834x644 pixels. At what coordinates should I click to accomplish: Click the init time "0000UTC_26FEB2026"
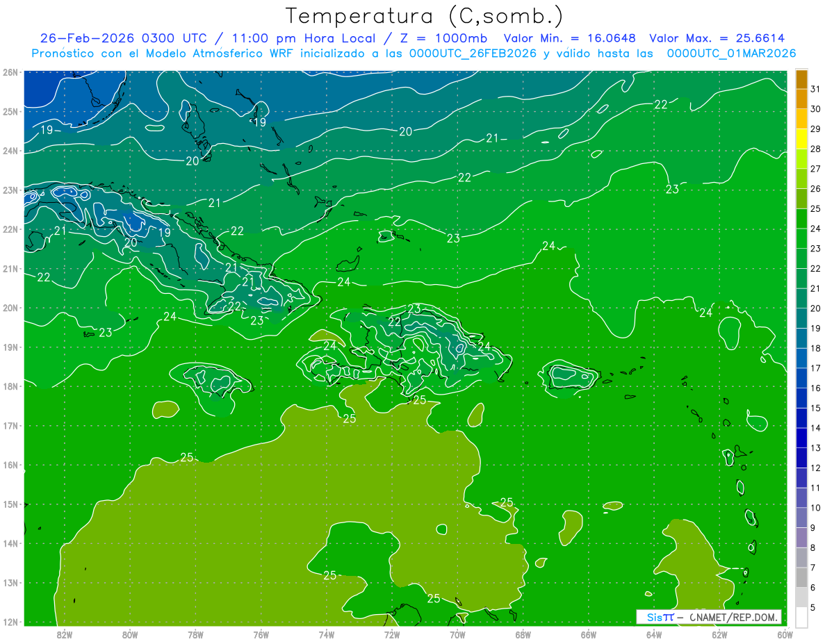473,53
